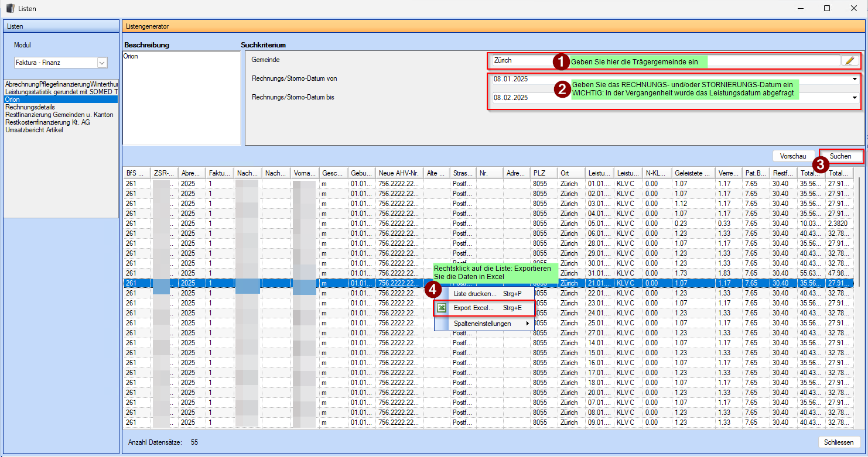Choose Liste drucken from context menu

pos(475,293)
